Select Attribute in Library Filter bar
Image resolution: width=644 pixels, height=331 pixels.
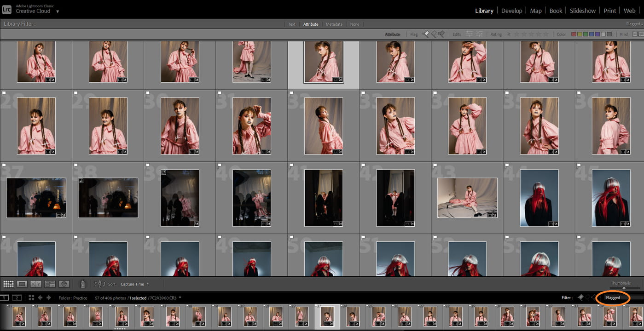311,24
